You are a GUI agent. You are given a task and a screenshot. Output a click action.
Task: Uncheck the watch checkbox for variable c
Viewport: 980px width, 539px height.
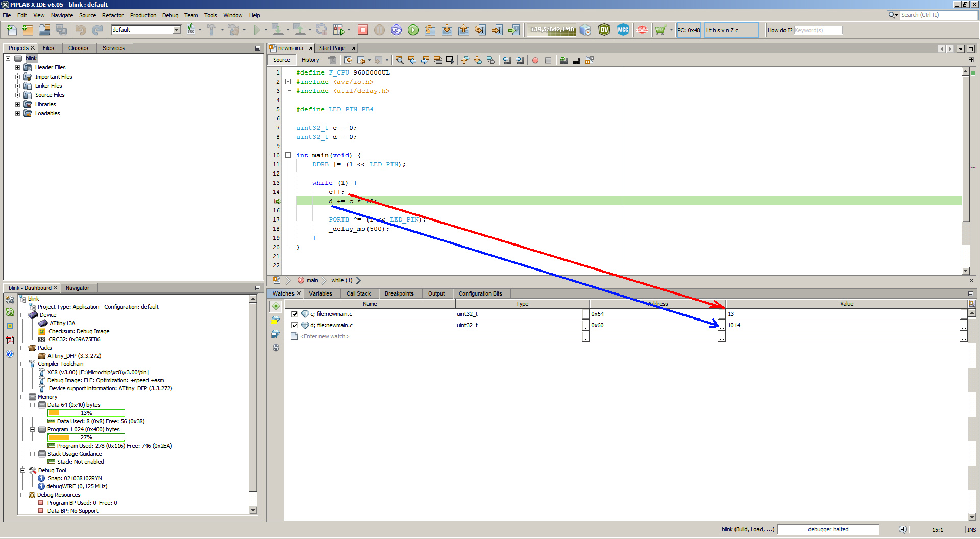click(x=295, y=314)
